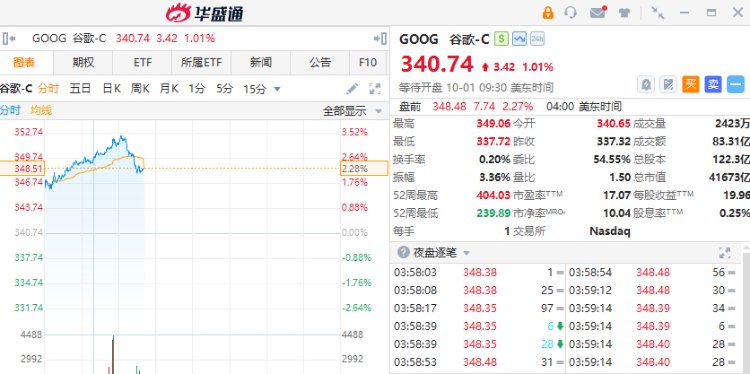This screenshot has height=374, width=750.
Task: Click the orange lock icon in title bar
Action: point(548,12)
